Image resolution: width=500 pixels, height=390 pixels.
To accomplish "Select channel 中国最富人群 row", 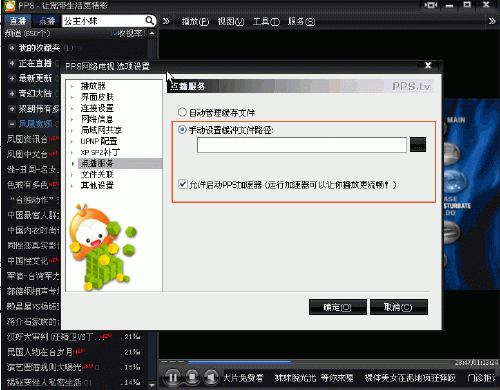I will point(33,215).
